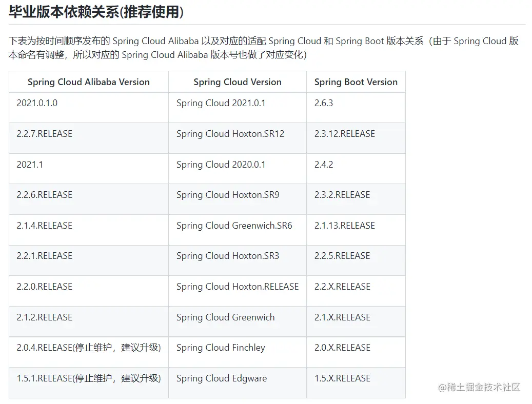Click Spring Cloud Greenwich.SR6 cell
Viewport: 532px width, 404px height.
238,230
